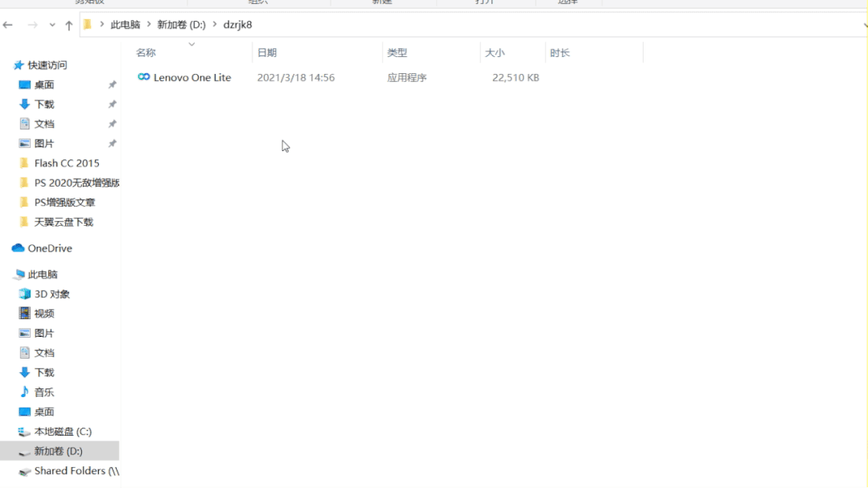Select the Lenovo One Lite file name
The width and height of the screenshot is (868, 488).
[192, 77]
